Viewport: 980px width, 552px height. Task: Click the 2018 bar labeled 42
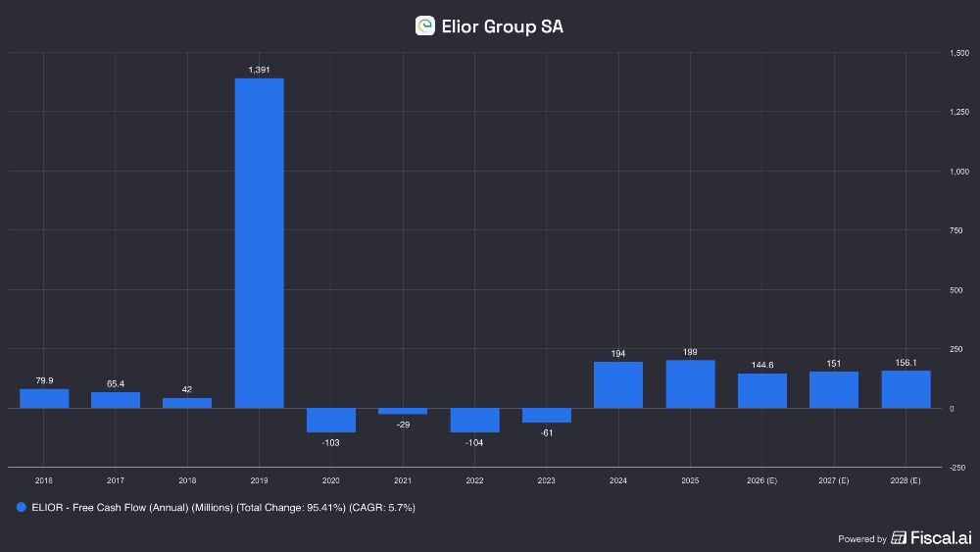click(187, 403)
